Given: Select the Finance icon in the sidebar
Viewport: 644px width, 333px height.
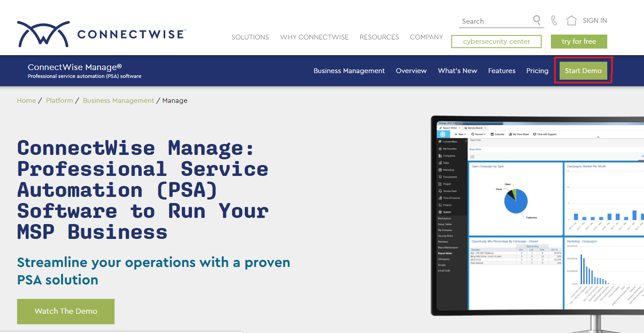Looking at the screenshot, I should coord(440,205).
